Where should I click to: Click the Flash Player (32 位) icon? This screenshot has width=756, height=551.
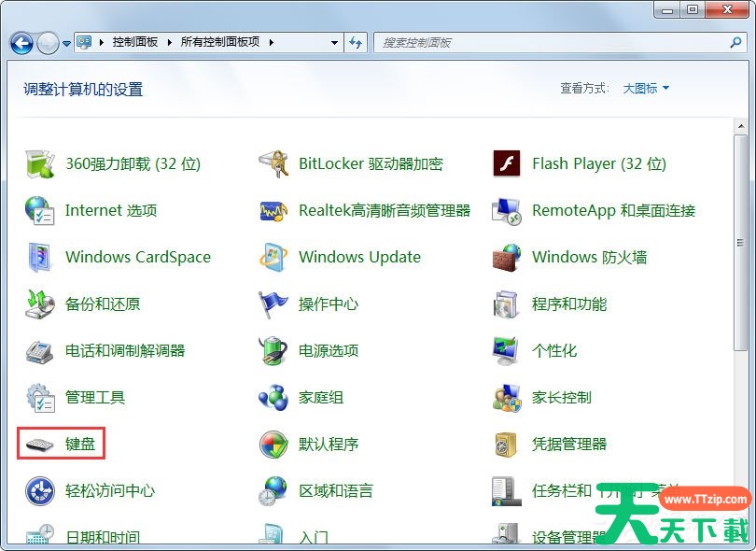[x=506, y=163]
